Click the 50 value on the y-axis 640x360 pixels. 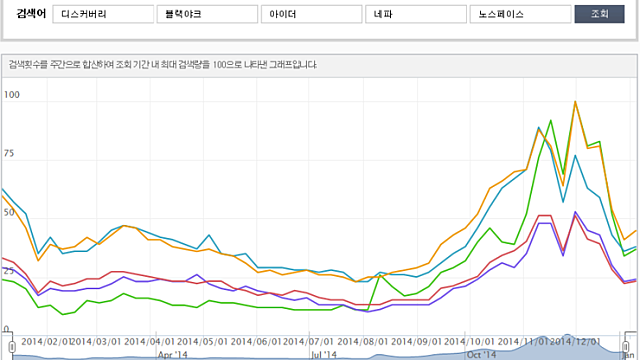pos(9,212)
